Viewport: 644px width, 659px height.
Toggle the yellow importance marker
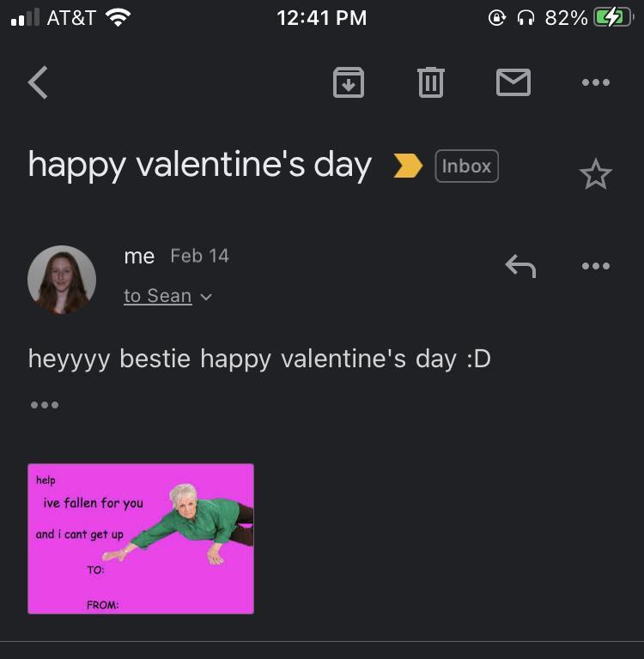[408, 166]
